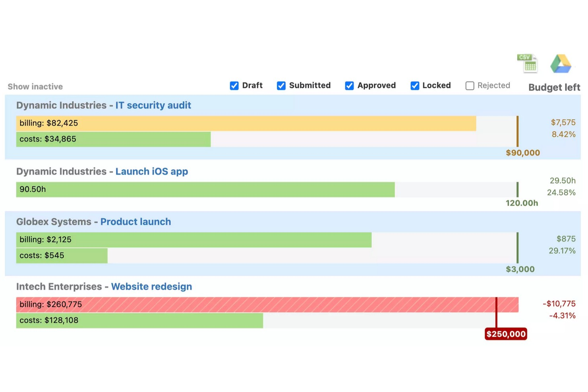Export report via the CSV icon
The image size is (588, 392).
click(x=528, y=64)
